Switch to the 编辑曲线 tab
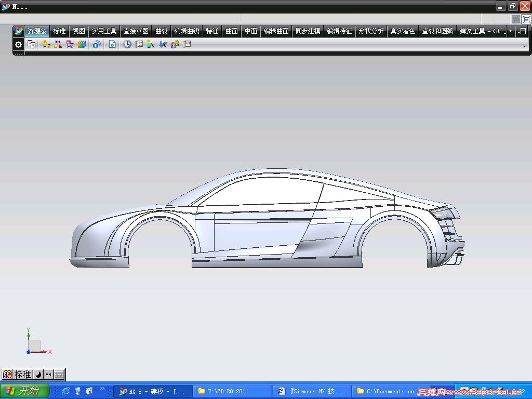This screenshot has width=532, height=399. click(x=187, y=31)
